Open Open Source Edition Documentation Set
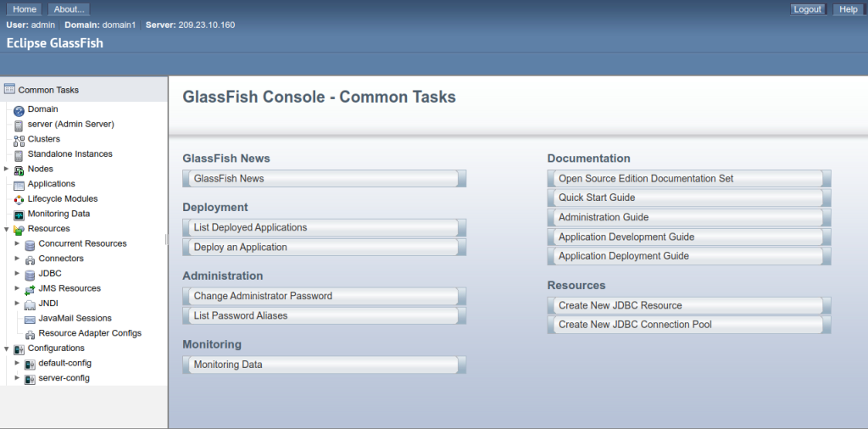The width and height of the screenshot is (868, 429). point(688,178)
